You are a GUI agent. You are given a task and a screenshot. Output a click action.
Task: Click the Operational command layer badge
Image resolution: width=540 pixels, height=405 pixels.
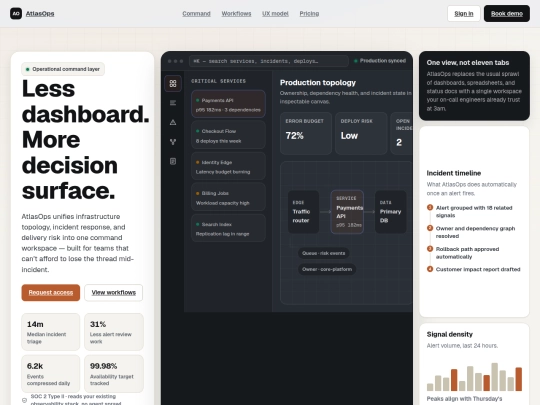click(x=63, y=69)
